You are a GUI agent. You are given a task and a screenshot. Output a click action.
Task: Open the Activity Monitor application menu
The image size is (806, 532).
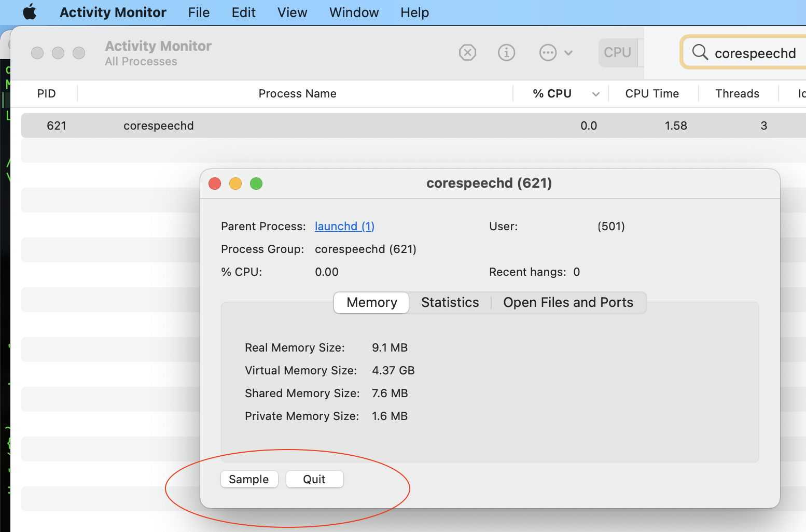coord(113,12)
